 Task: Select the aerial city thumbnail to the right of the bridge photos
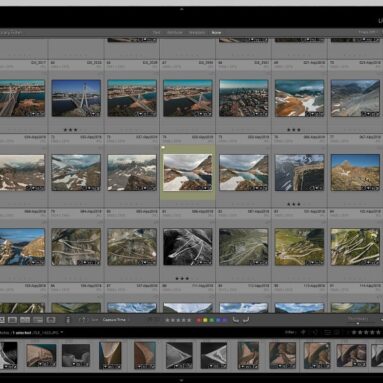[244, 98]
